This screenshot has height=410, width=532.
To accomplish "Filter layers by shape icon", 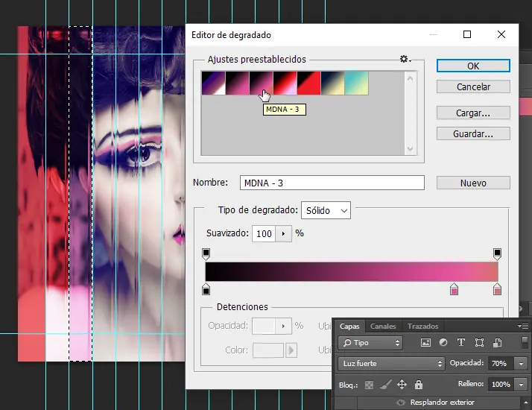I will coord(478,343).
